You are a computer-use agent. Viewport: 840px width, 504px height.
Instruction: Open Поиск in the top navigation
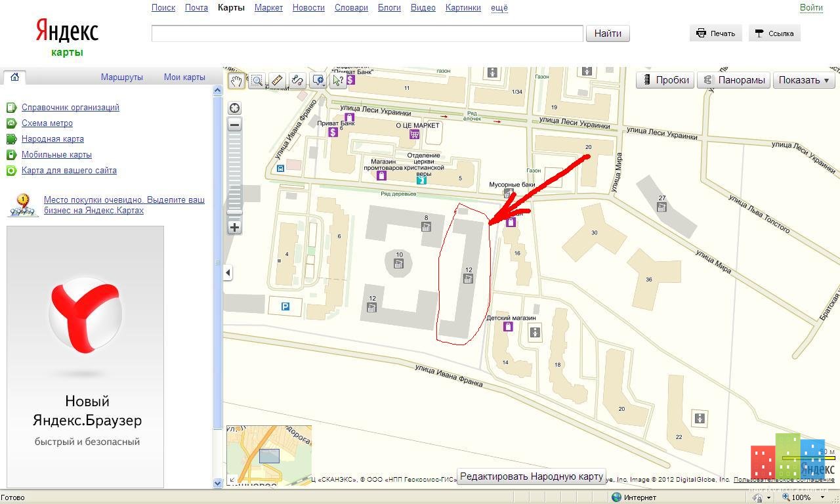(163, 8)
